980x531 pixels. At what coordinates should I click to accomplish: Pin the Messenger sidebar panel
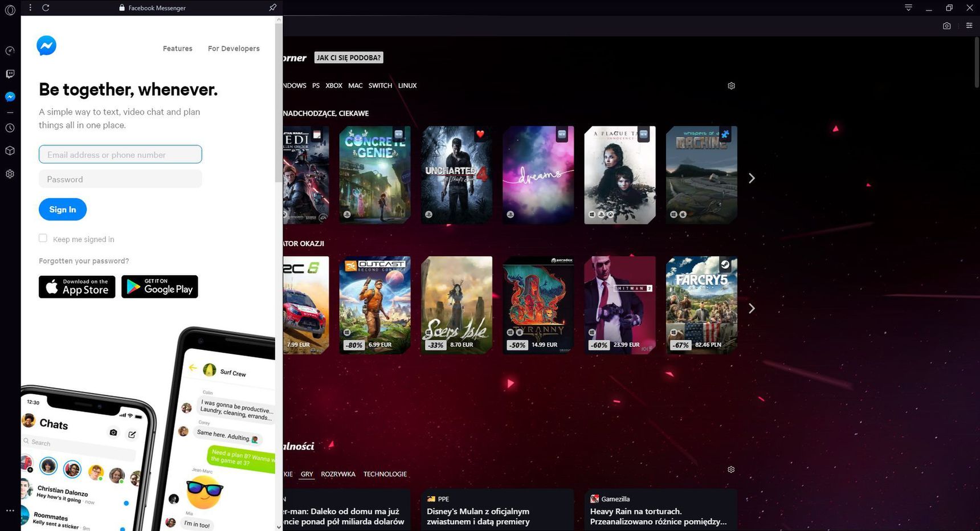pos(273,7)
